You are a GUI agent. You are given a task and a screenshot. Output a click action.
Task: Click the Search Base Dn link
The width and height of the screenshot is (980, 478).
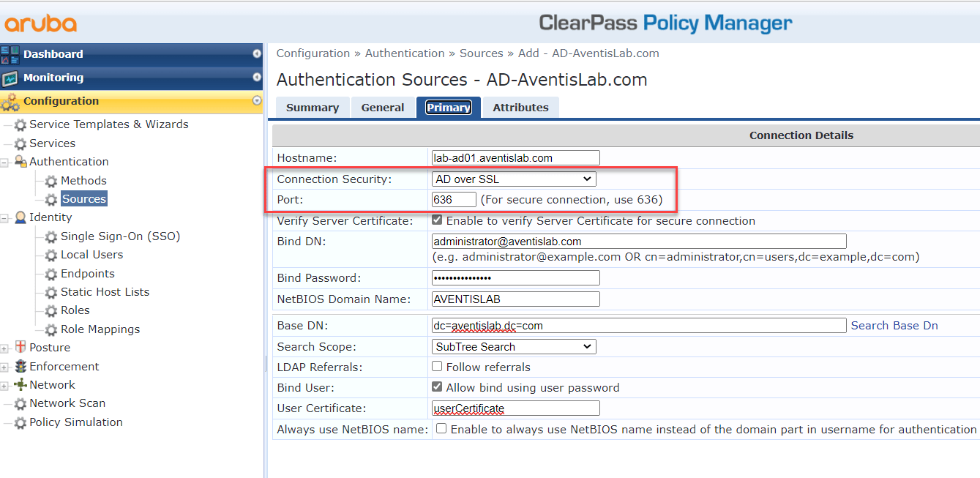(894, 326)
